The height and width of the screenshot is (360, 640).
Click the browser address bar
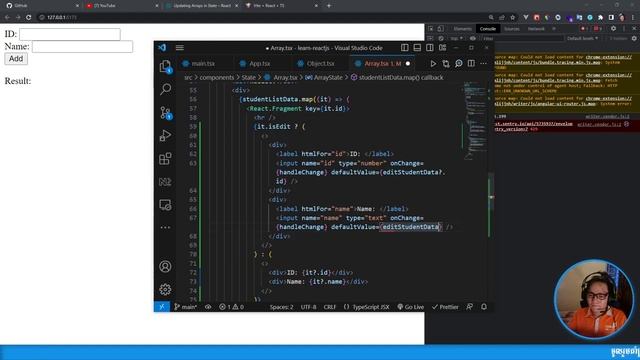(x=261, y=18)
